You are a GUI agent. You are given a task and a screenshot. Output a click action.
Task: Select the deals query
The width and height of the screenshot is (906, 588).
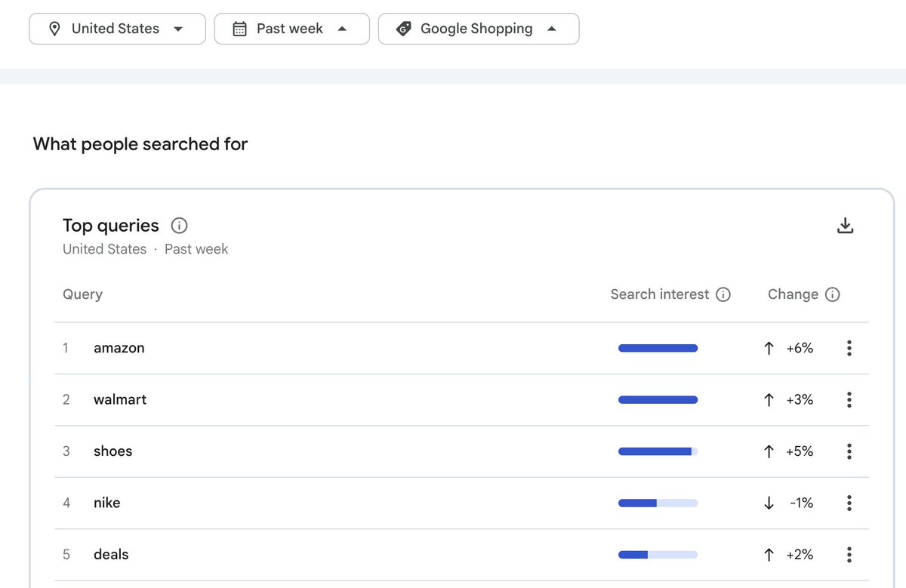pyautogui.click(x=111, y=554)
